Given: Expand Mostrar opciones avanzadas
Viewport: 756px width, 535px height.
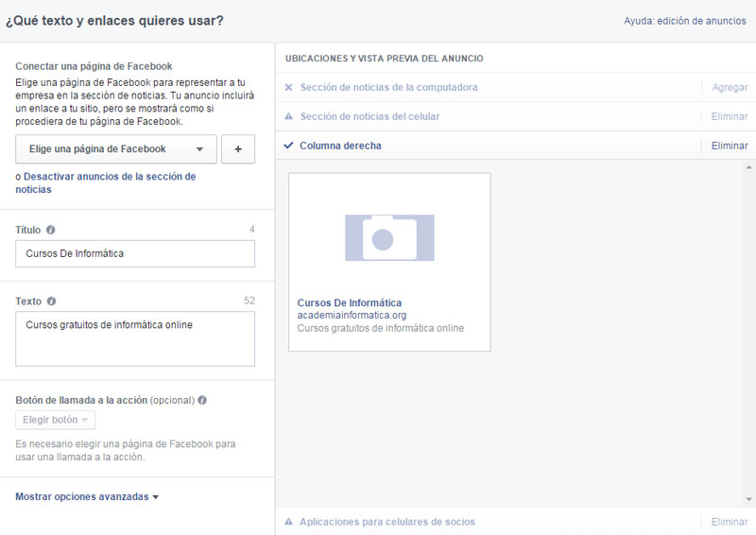Looking at the screenshot, I should [x=87, y=497].
